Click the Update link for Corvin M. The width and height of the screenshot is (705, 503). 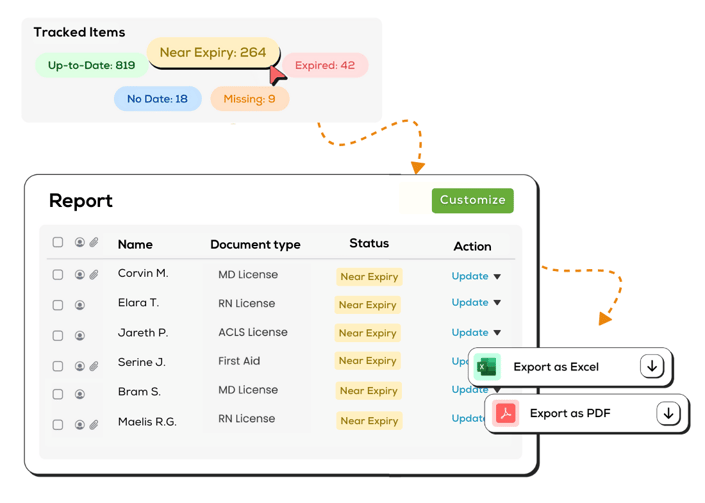tap(470, 276)
